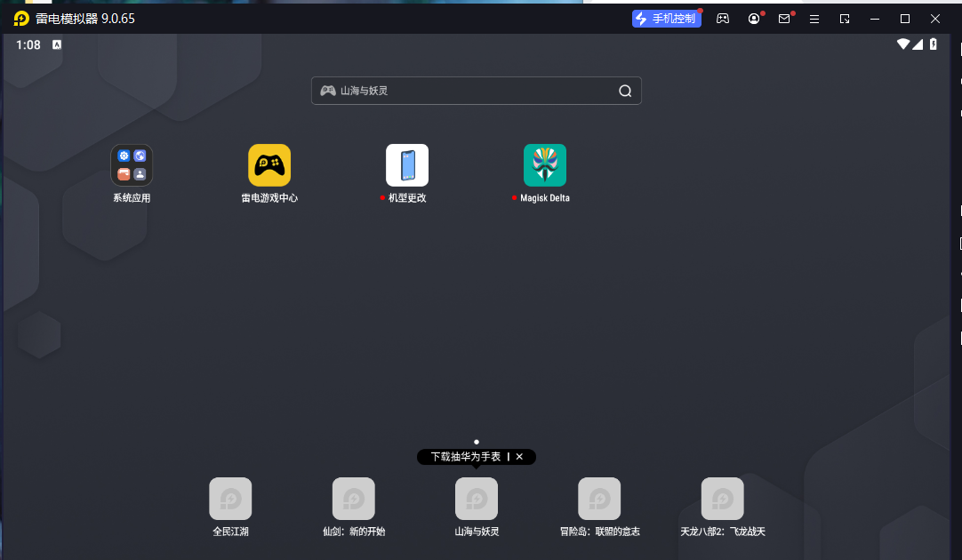Screen dimensions: 962x560
Task: Click the gamepad icon in title bar
Action: (x=723, y=19)
